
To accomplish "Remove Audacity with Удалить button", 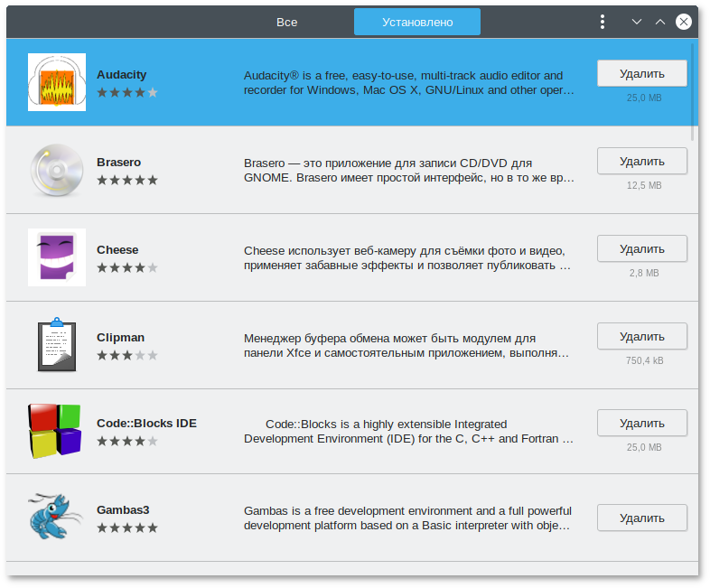I will (642, 73).
